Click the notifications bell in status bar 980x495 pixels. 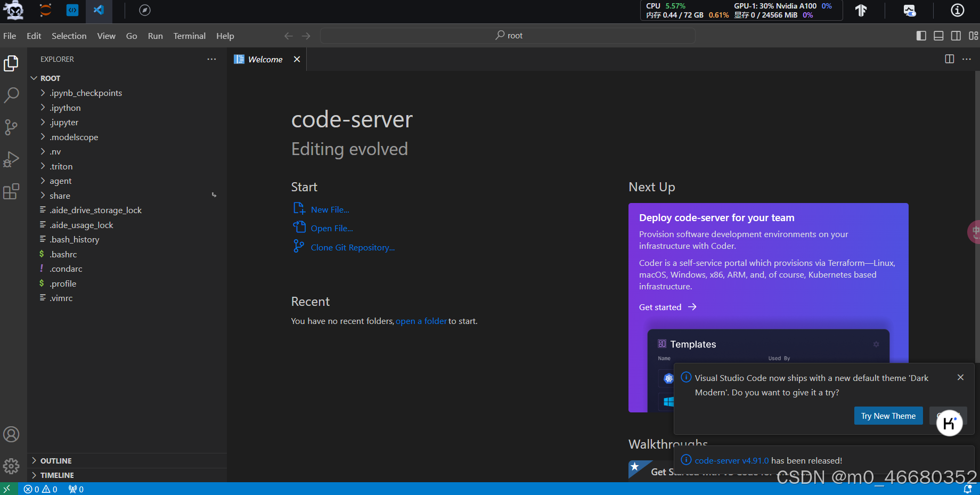tap(967, 489)
